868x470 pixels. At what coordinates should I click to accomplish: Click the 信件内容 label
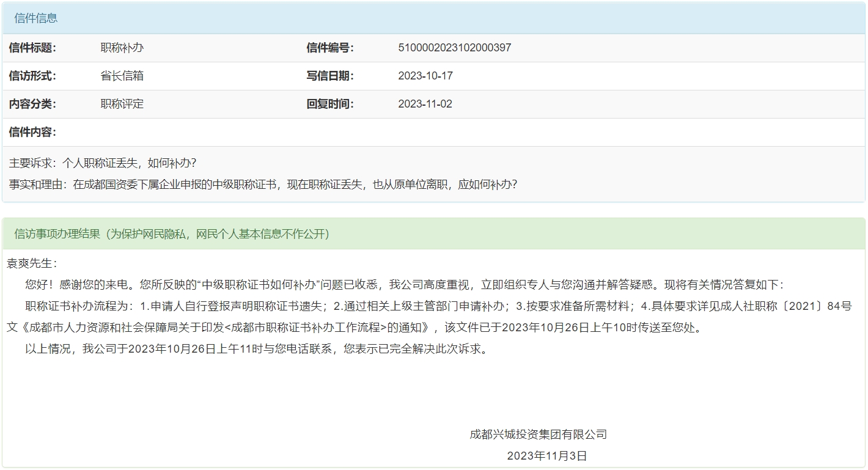pos(32,132)
